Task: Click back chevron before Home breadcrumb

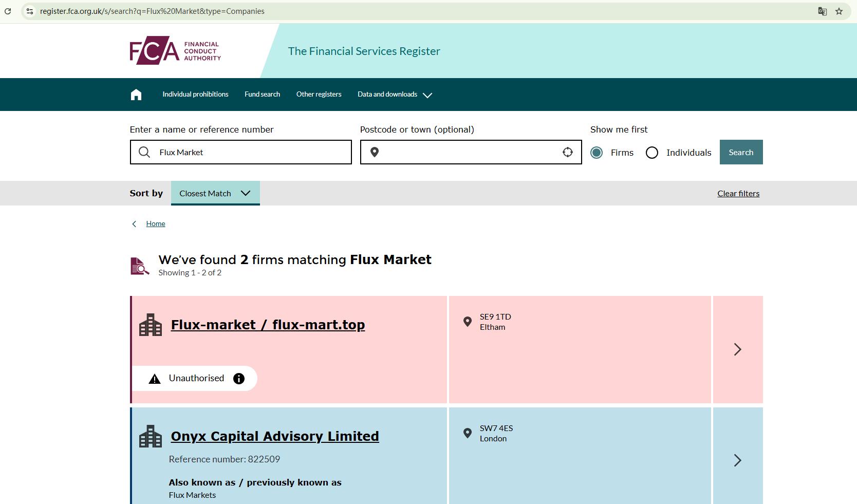Action: click(134, 224)
